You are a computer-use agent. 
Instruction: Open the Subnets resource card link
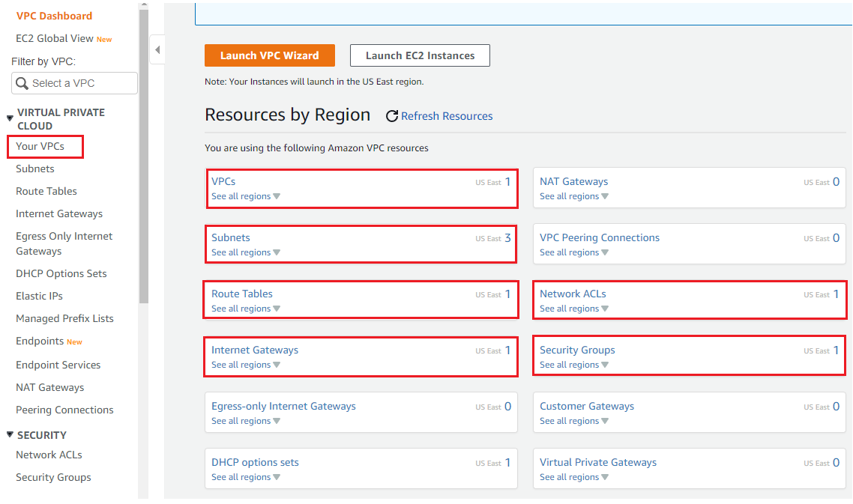tap(231, 237)
